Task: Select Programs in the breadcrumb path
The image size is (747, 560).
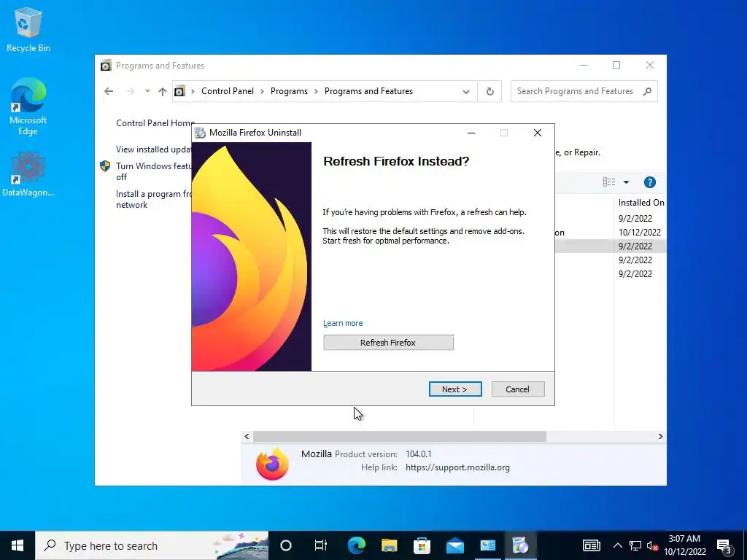Action: pyautogui.click(x=289, y=91)
